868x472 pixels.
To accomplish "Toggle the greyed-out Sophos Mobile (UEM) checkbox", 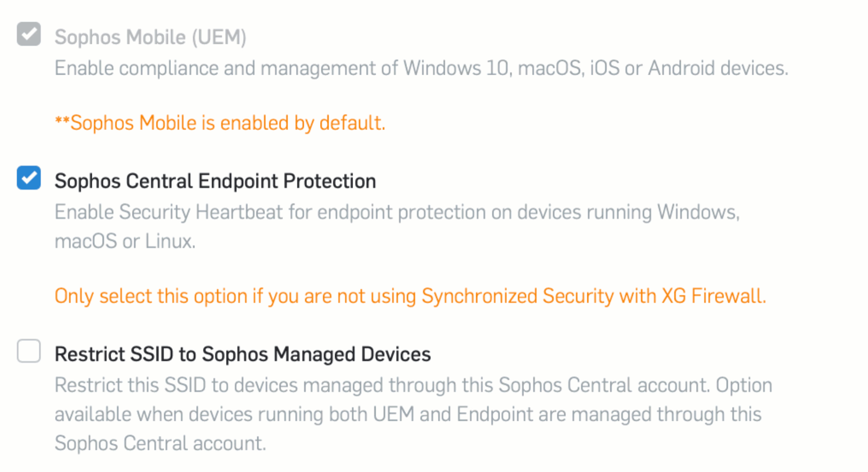I will [x=29, y=34].
